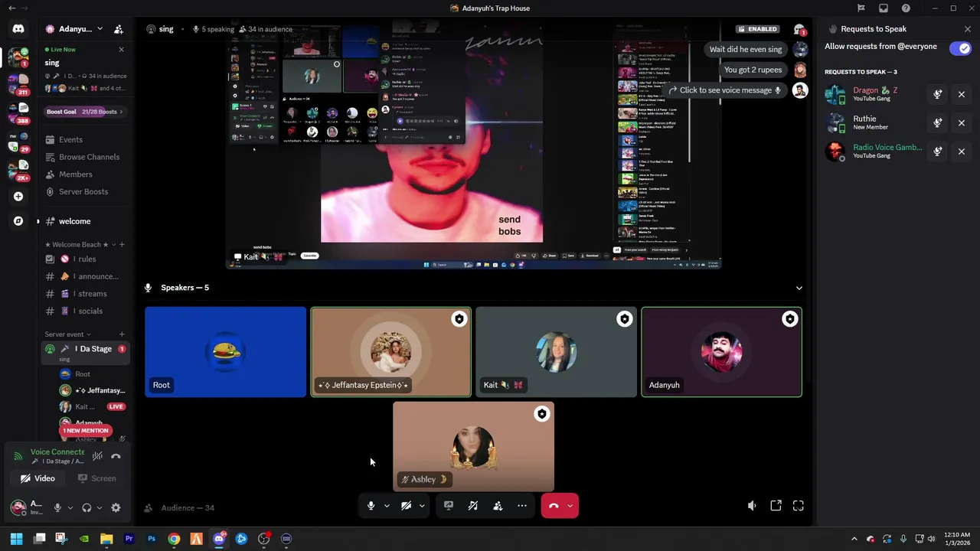
Task: Close Requests to Speak panel
Action: tap(968, 29)
